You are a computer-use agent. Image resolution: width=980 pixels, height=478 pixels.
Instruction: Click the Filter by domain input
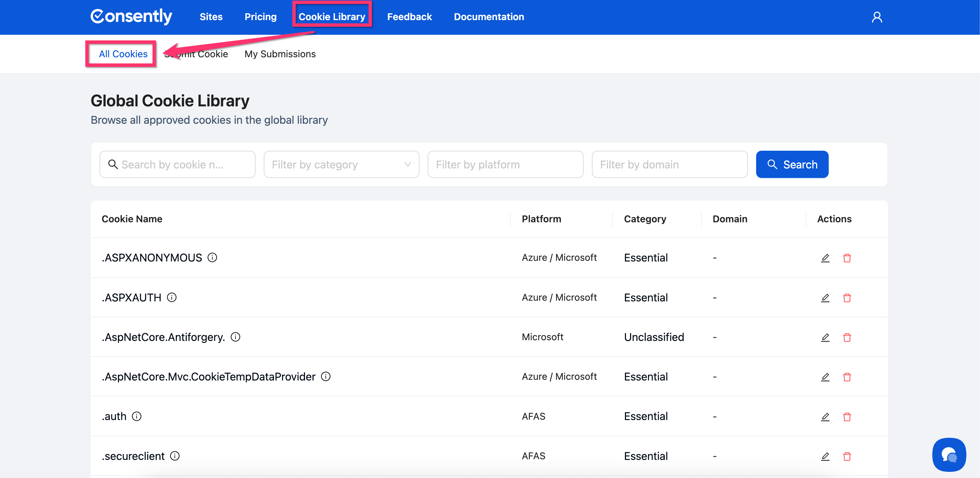coord(669,164)
